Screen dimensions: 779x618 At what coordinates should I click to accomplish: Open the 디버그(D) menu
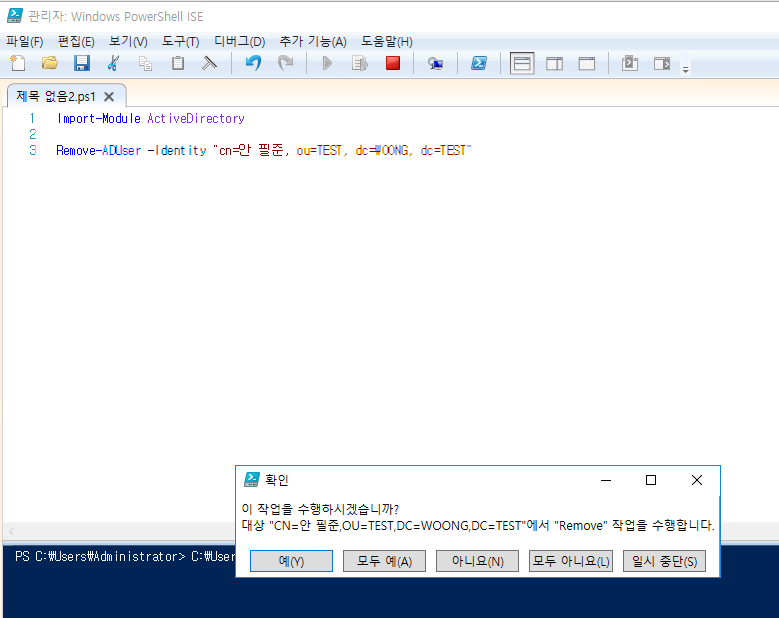239,42
